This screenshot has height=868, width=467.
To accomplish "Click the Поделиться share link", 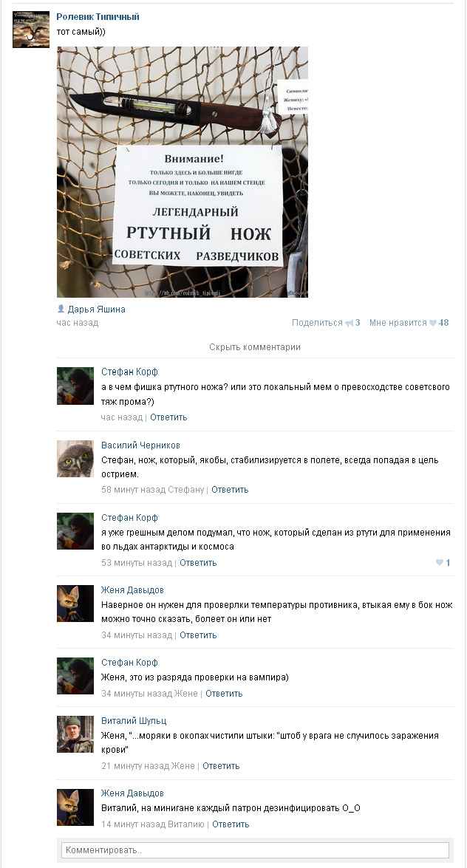I will point(317,323).
